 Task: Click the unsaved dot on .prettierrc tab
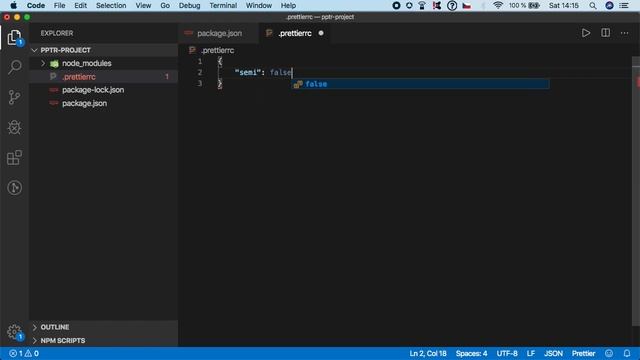coord(321,33)
